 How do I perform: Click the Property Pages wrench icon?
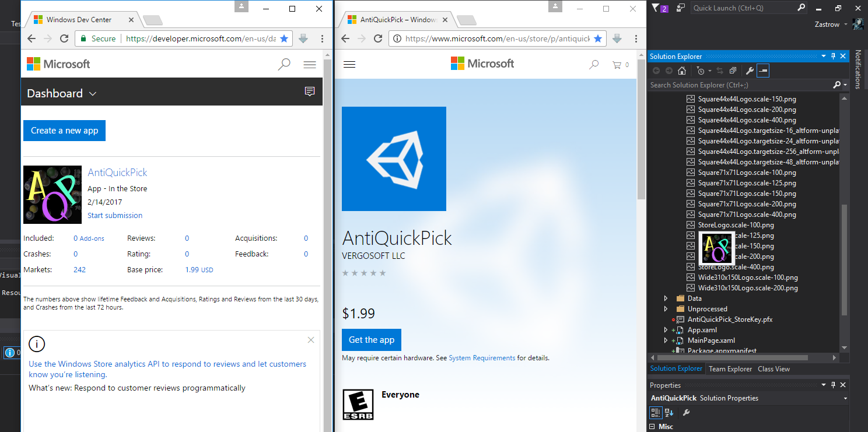pos(687,413)
